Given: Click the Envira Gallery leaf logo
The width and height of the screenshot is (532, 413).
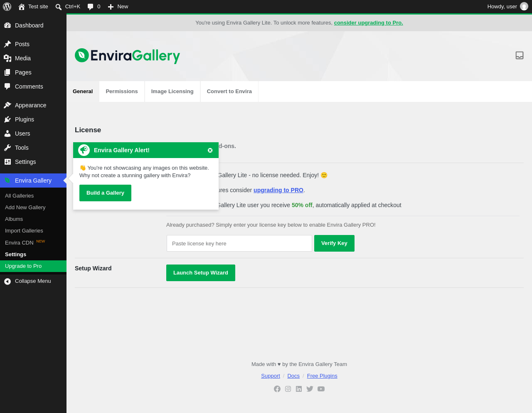Looking at the screenshot, I should (x=82, y=55).
